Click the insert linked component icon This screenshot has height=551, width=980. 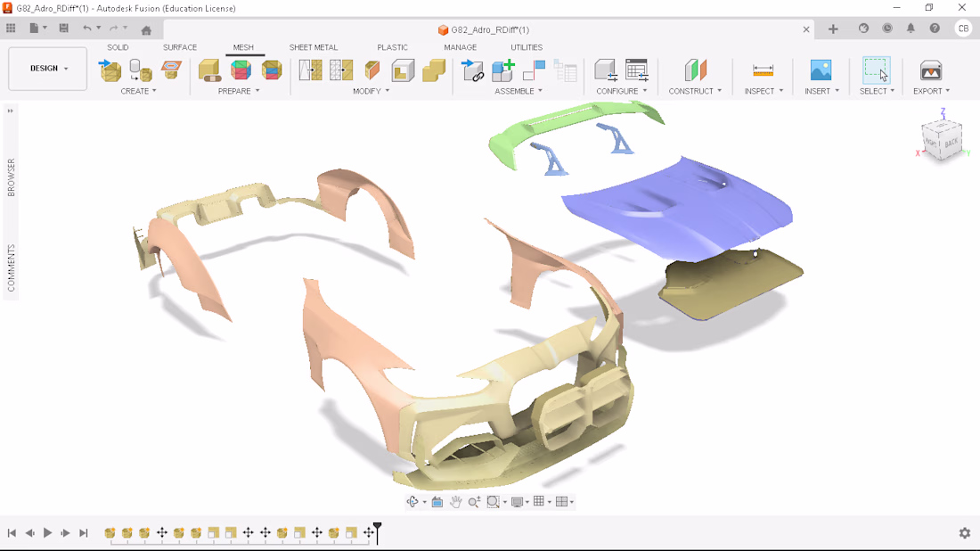click(x=472, y=70)
